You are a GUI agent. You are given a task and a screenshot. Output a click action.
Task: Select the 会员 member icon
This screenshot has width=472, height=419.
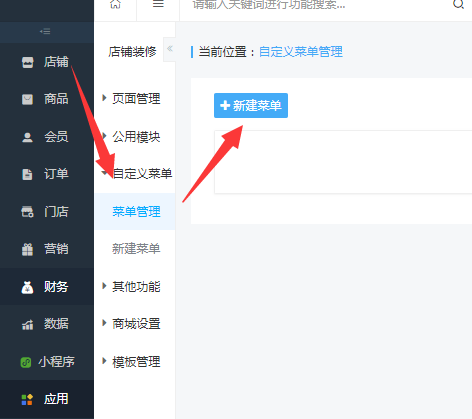pos(27,137)
